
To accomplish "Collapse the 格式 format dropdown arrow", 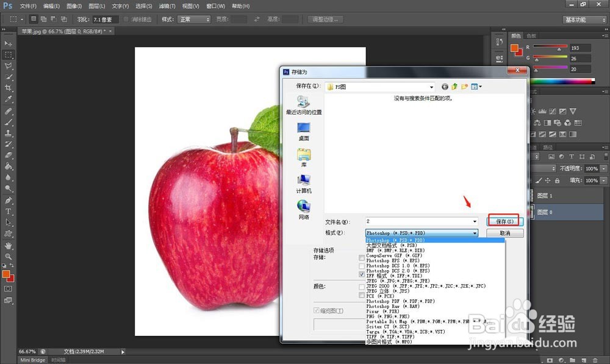I will click(475, 233).
